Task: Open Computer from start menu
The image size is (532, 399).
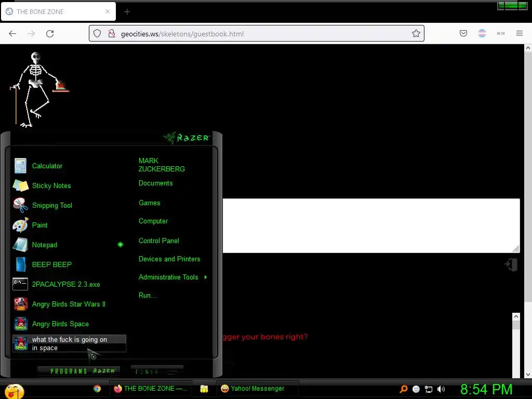Action: 153,221
